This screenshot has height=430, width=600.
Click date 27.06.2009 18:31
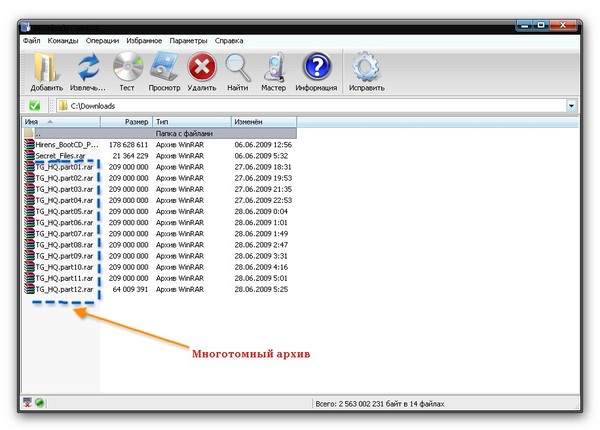tap(263, 167)
